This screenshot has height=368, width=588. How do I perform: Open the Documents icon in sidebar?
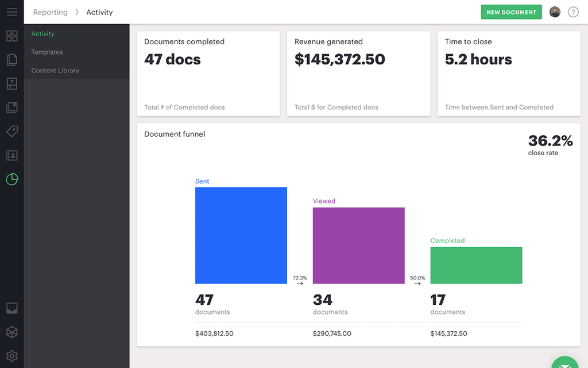coord(11,60)
